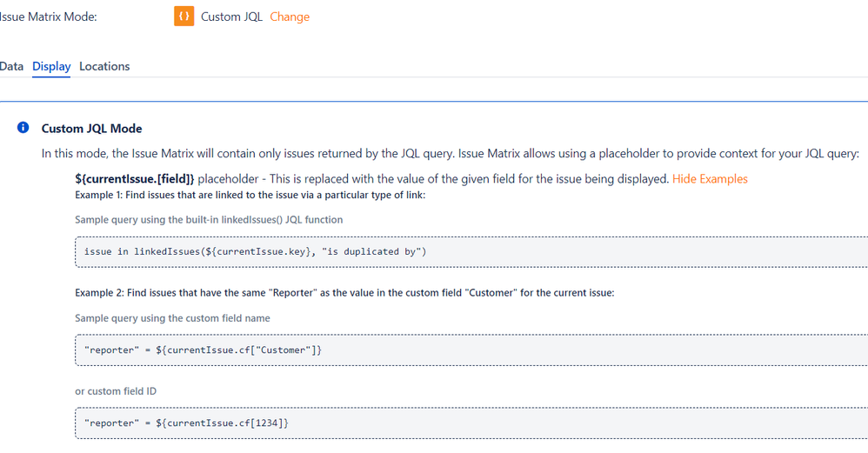Viewport: 868px width, 453px height.
Task: Click the blue info icon beside Custom JQL Mode
Action: pos(23,128)
